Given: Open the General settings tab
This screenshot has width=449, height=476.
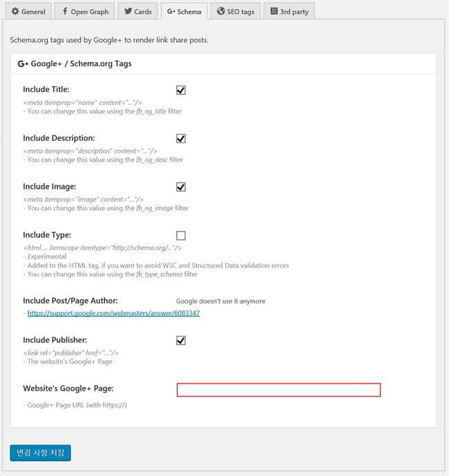Looking at the screenshot, I should coord(28,11).
